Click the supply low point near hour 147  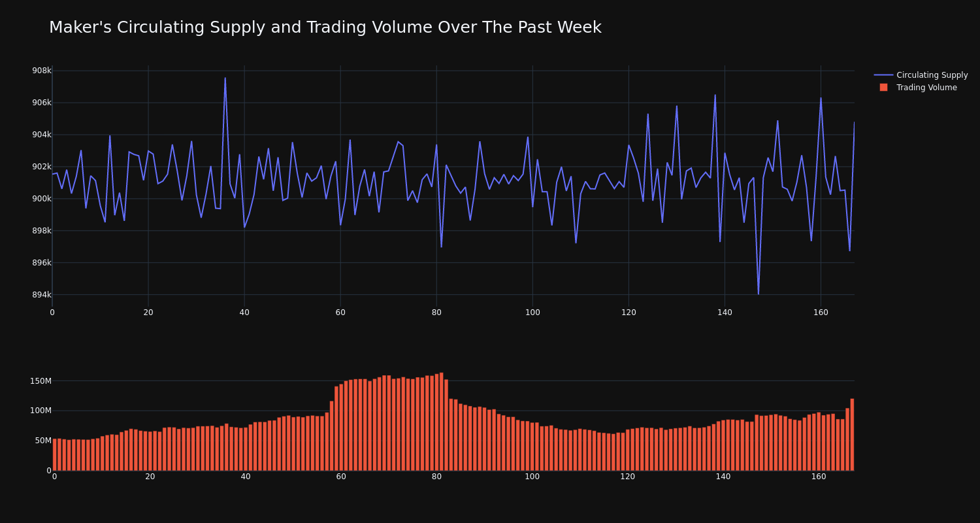tap(759, 294)
